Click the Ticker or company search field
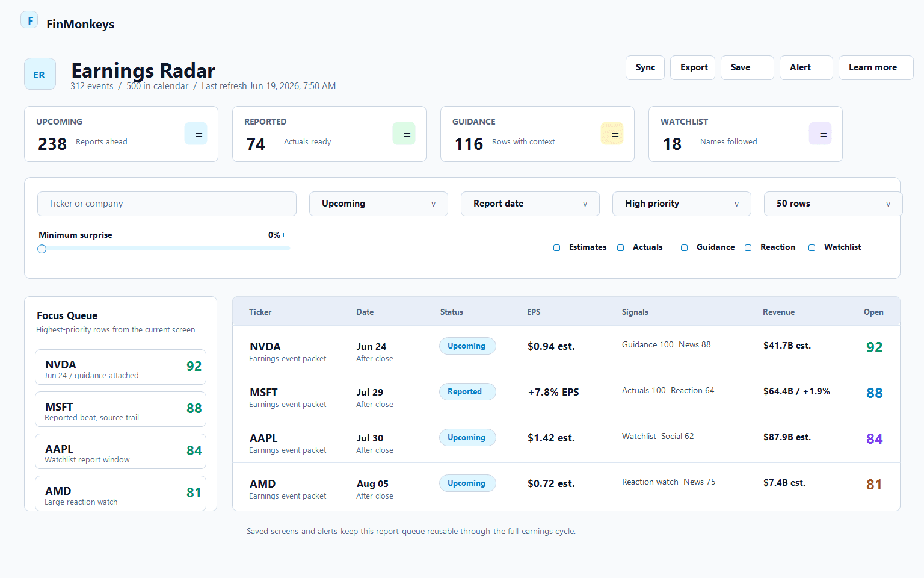 pos(167,204)
